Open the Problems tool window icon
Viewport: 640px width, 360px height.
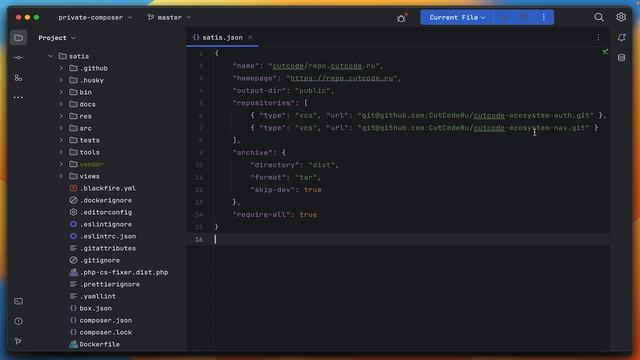pos(18,321)
